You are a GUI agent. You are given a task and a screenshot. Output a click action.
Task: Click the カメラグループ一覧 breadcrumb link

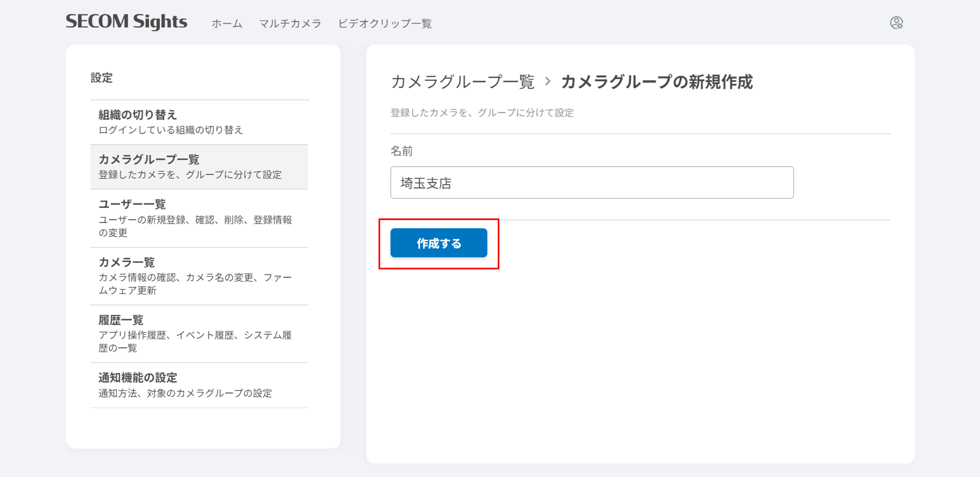click(x=463, y=82)
